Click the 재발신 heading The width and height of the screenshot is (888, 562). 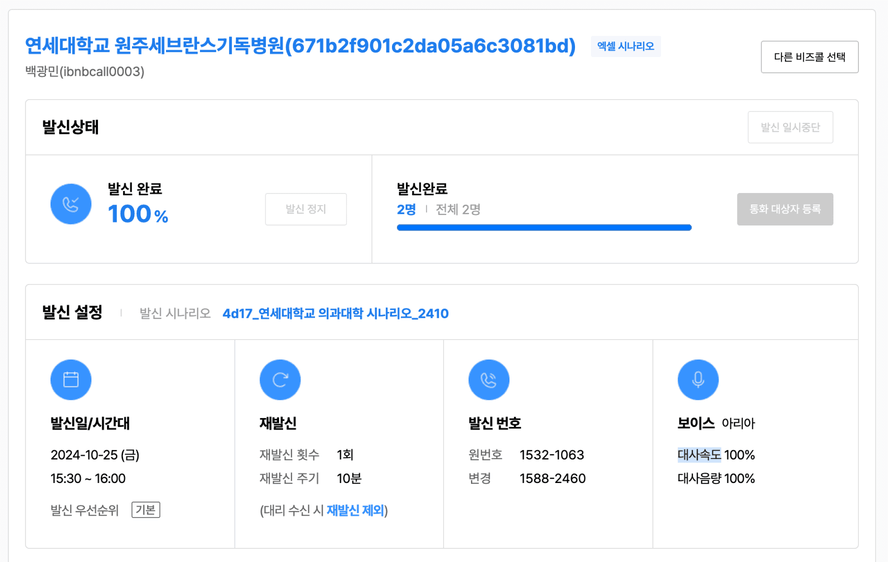click(278, 423)
